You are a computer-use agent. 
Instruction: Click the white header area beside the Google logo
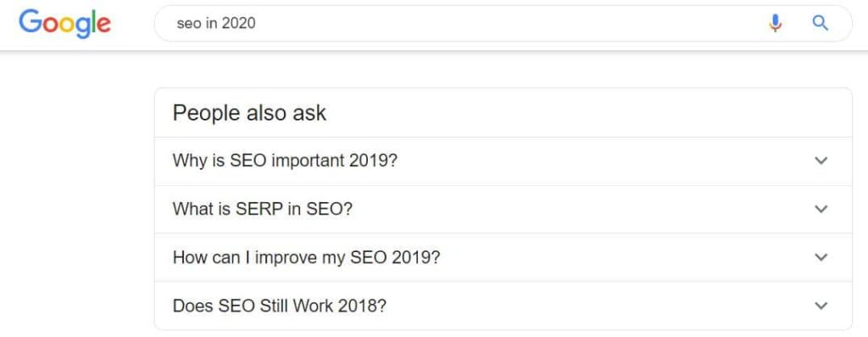[133, 24]
